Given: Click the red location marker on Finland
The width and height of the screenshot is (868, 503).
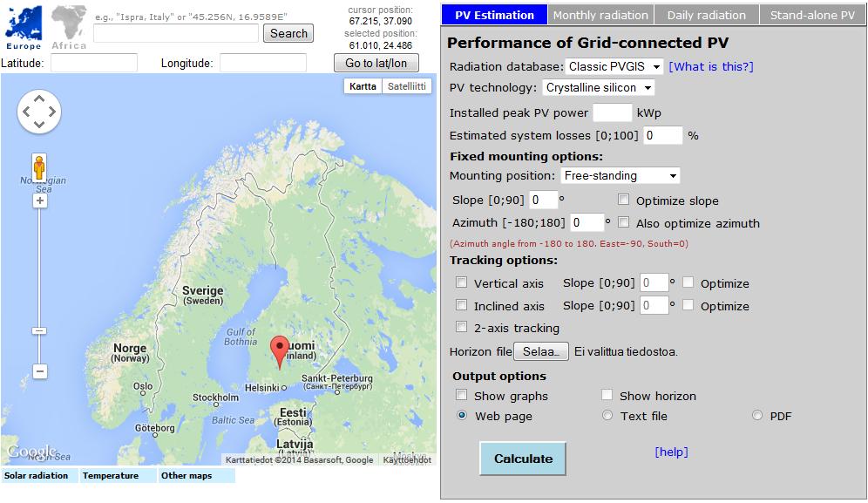Looking at the screenshot, I should (x=280, y=352).
